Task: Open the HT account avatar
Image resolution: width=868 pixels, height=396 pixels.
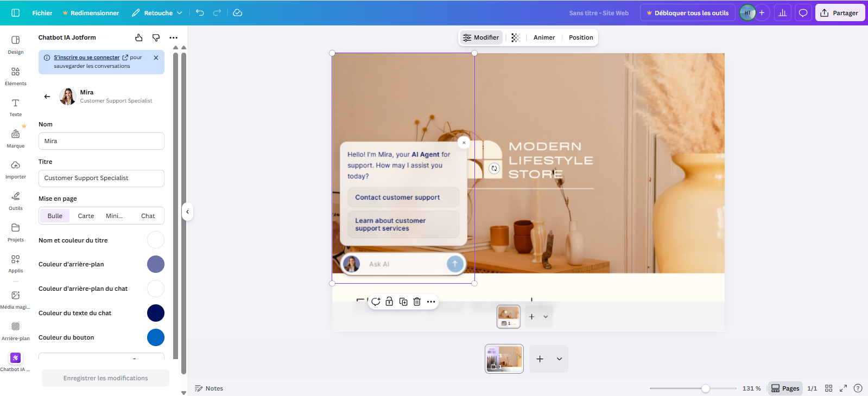Action: (x=747, y=13)
